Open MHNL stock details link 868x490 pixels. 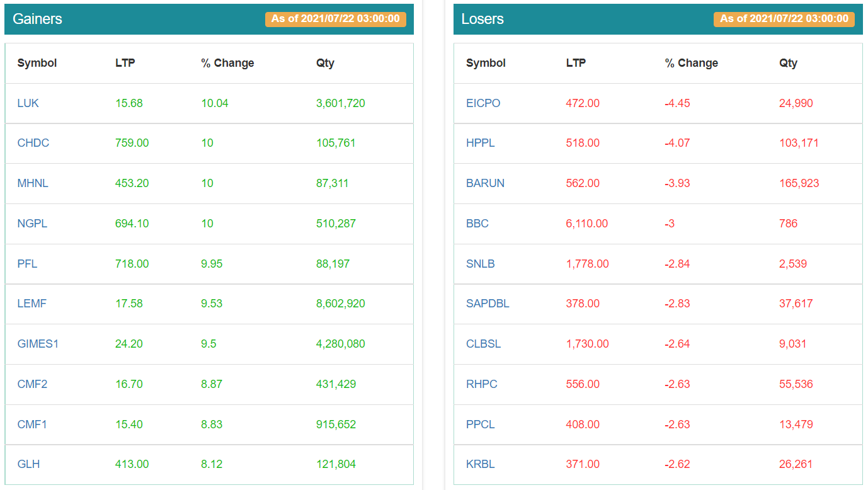(33, 183)
